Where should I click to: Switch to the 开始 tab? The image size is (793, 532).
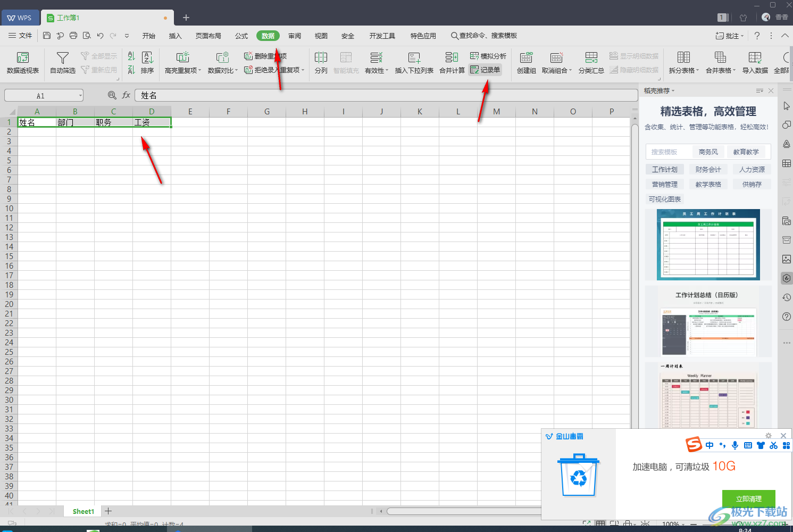pos(149,36)
